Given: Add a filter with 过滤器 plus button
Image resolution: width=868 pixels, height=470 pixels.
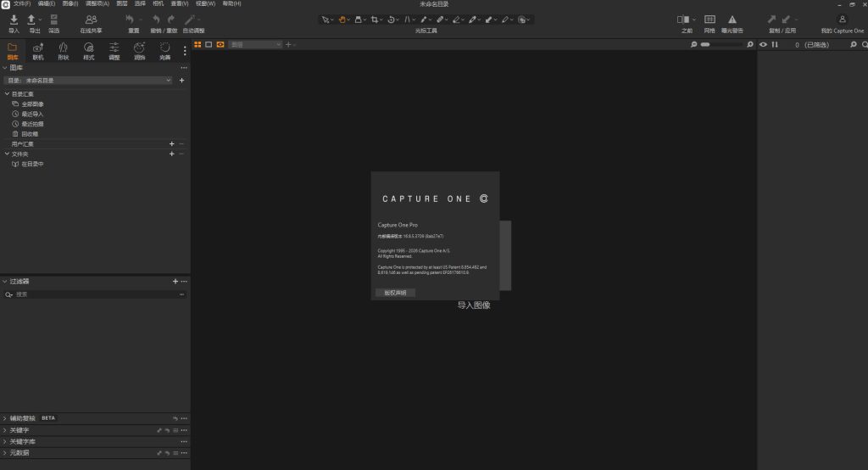Looking at the screenshot, I should (x=175, y=282).
